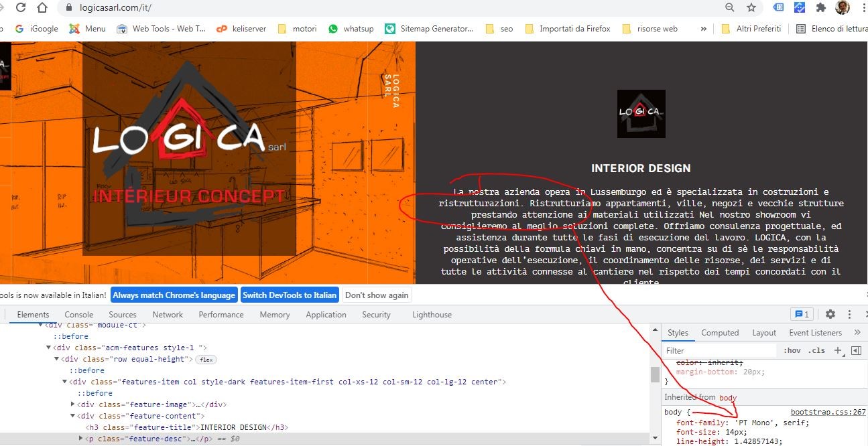Open the whatsup bookmark
868x446 pixels.
351,29
